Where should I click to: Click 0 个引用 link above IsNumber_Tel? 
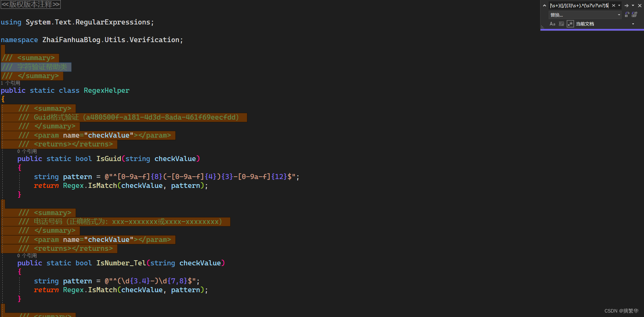tap(27, 256)
